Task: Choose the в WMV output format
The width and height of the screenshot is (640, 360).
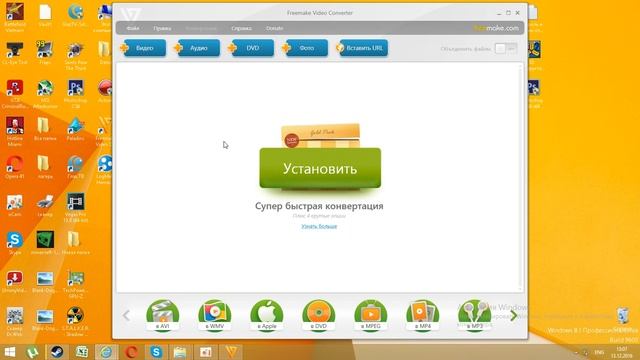Action: 215,316
